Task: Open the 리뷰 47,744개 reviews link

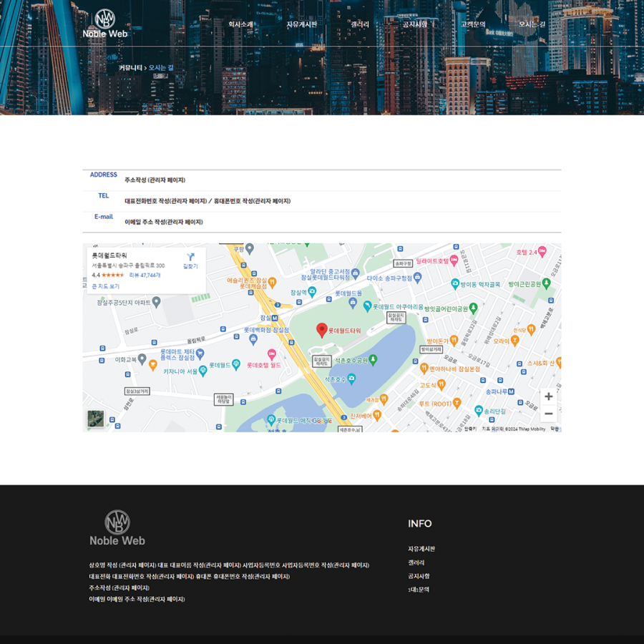Action: (x=145, y=275)
